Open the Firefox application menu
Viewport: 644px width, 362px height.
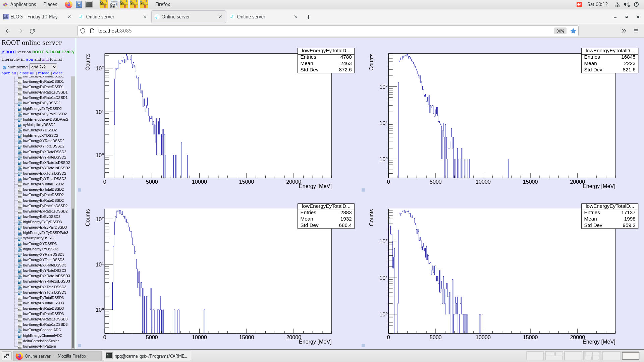[x=636, y=31]
